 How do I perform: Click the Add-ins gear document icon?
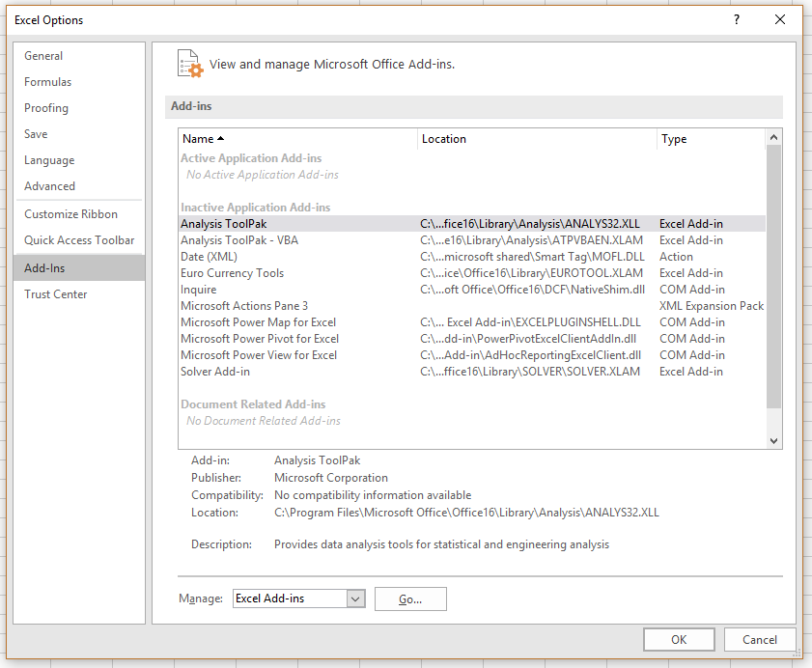[190, 64]
